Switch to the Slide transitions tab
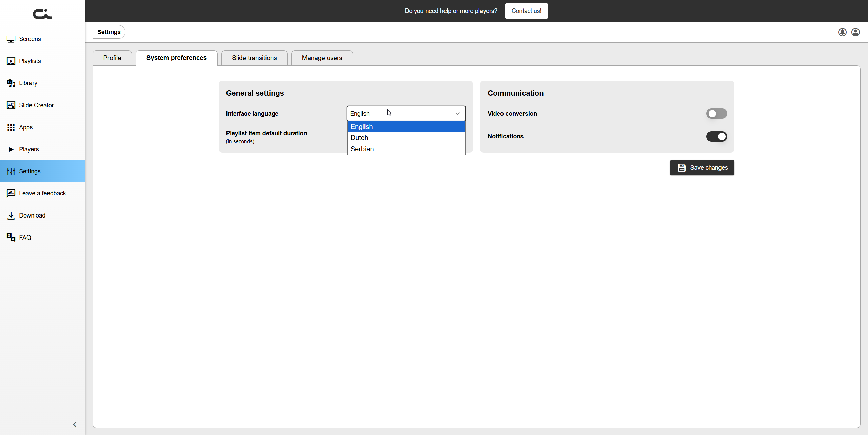868x435 pixels. pyautogui.click(x=254, y=58)
